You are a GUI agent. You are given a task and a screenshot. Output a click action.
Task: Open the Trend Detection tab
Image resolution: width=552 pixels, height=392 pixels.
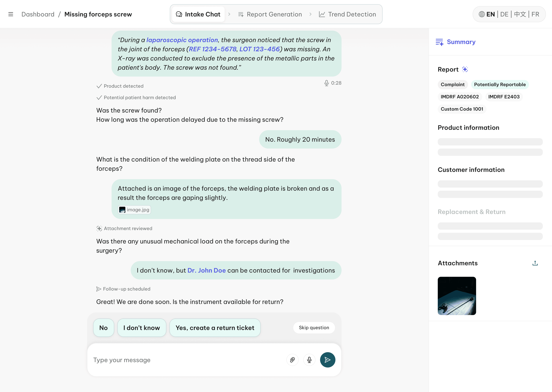point(347,14)
